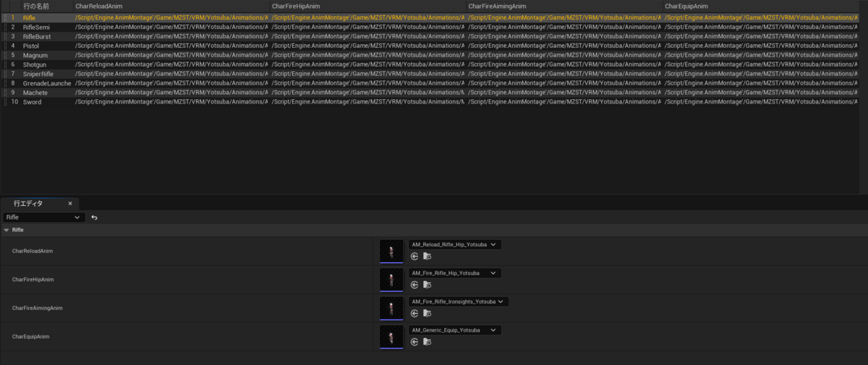
Task: Click Shotgun row's CharFireHipAnim cell
Action: click(x=367, y=64)
